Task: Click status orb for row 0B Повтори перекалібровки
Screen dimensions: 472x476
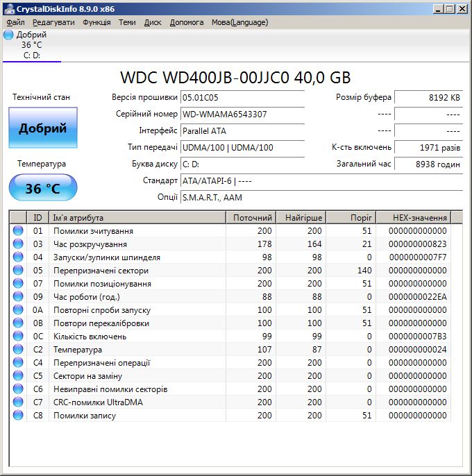Action: pos(18,323)
